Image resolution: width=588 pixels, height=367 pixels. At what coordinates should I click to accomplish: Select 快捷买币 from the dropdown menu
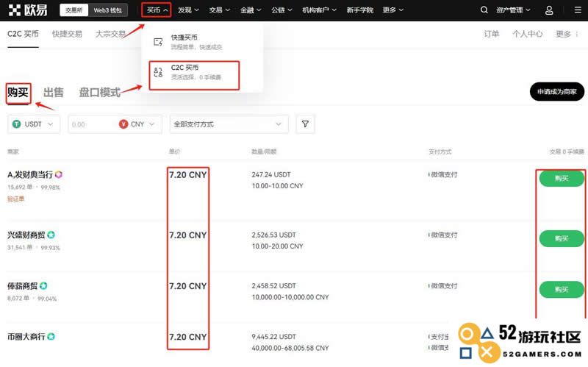(x=201, y=42)
